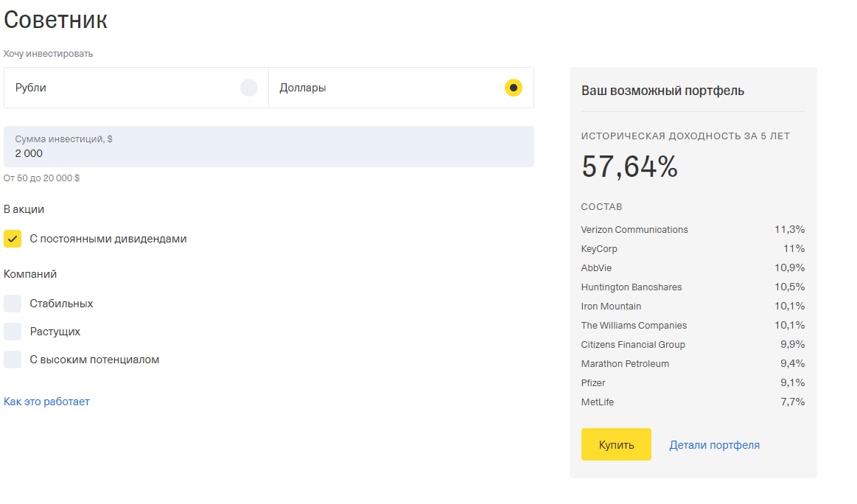Select The Williams Companies entry
This screenshot has height=504, width=857.
click(x=634, y=325)
